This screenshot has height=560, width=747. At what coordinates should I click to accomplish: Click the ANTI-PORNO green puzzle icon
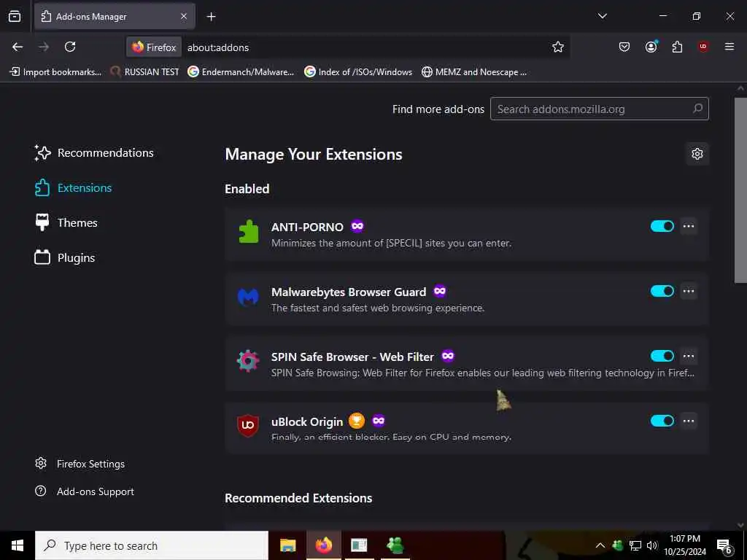(248, 231)
